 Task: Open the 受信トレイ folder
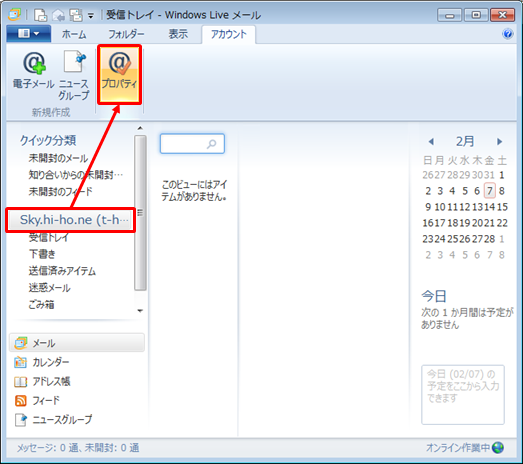[49, 238]
